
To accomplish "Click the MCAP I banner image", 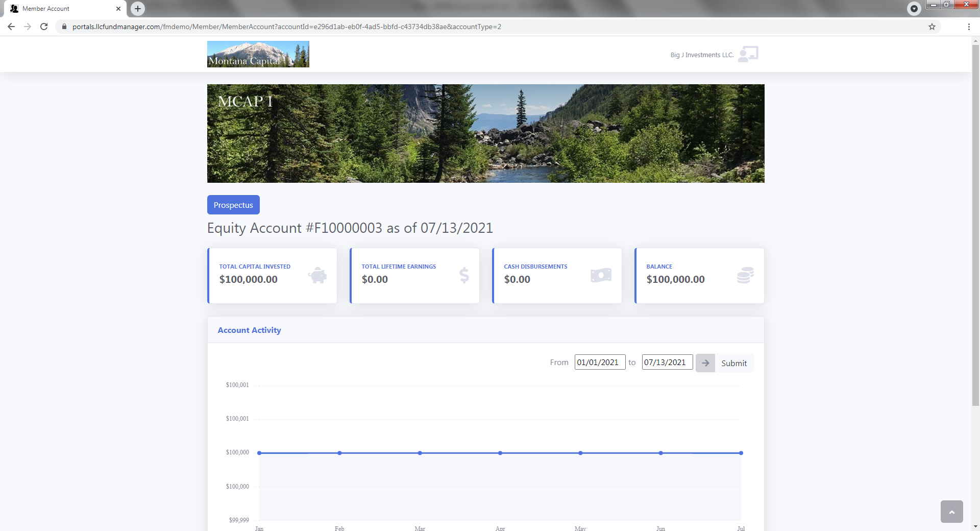I will pyautogui.click(x=485, y=133).
